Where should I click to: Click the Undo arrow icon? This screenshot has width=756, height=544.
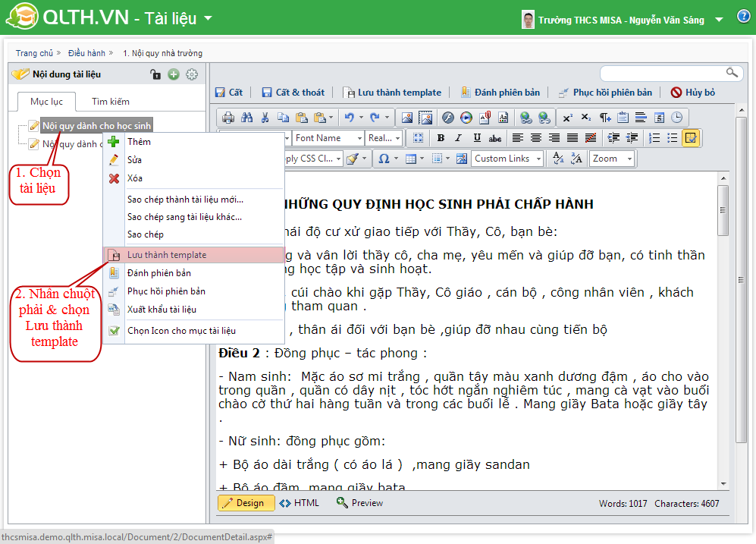pyautogui.click(x=349, y=118)
